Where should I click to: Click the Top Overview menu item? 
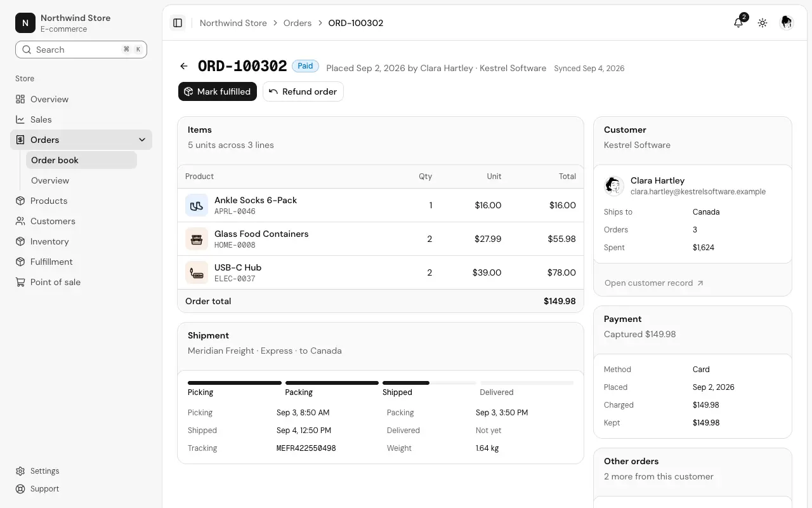[x=81, y=99]
